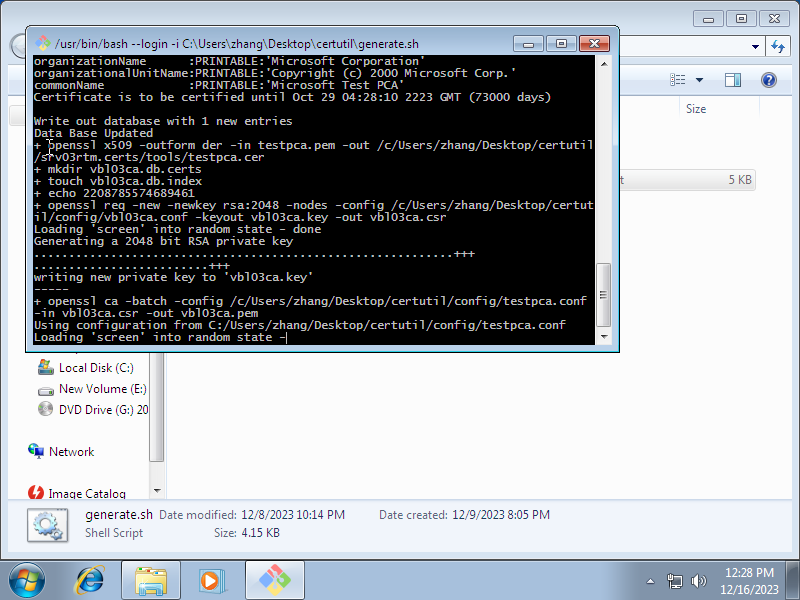The width and height of the screenshot is (800, 600).
Task: Select DVD Drive (G:) in navigation pane
Action: tap(104, 410)
